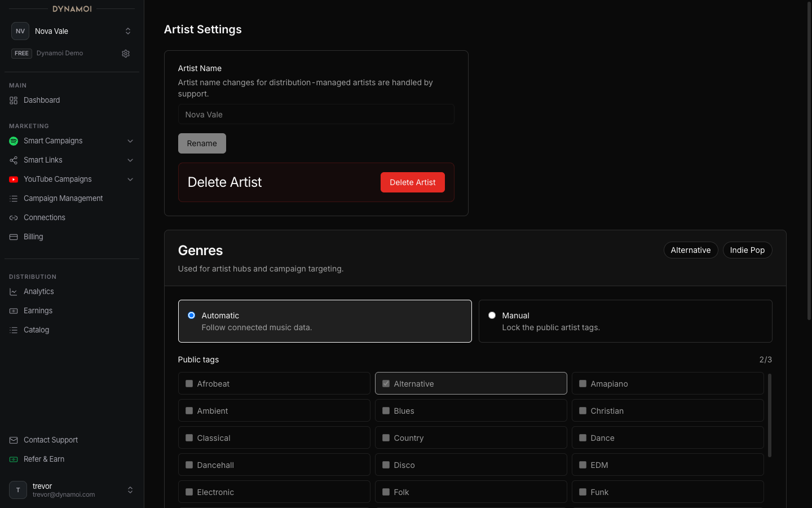
Task: Click the card icon beside Billing
Action: click(14, 237)
